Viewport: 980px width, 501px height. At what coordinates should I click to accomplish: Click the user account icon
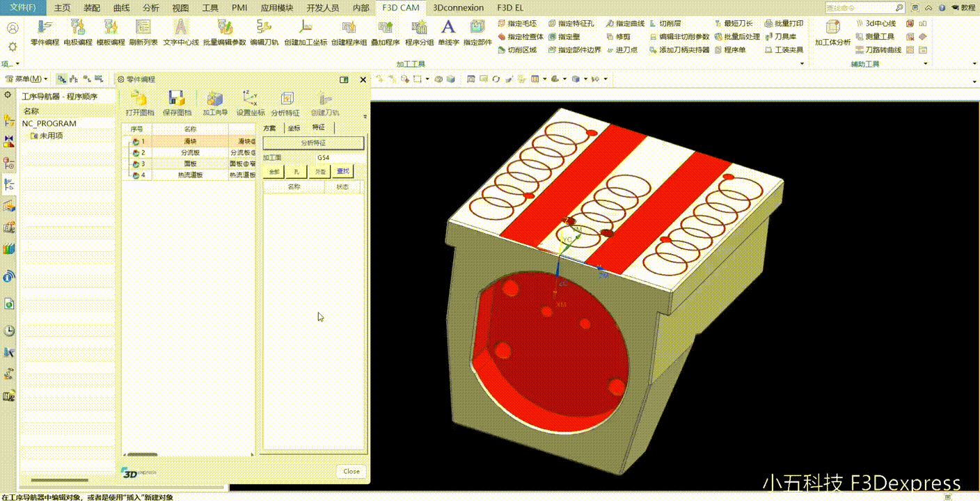(13, 29)
